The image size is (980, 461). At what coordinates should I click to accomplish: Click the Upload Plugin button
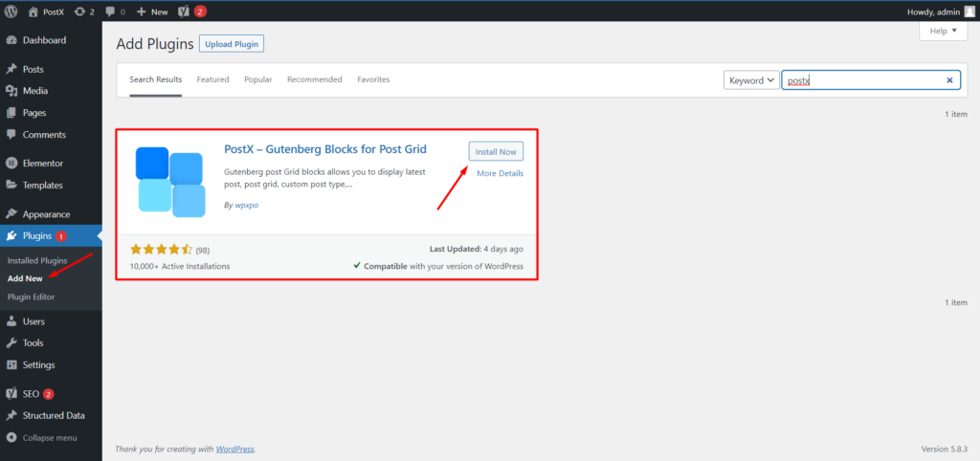coord(232,44)
